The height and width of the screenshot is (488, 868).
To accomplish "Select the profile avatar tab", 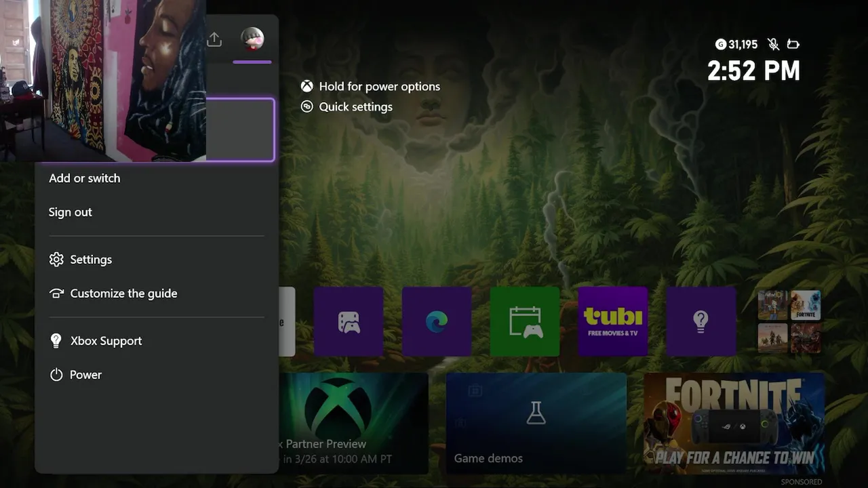I will pos(252,39).
